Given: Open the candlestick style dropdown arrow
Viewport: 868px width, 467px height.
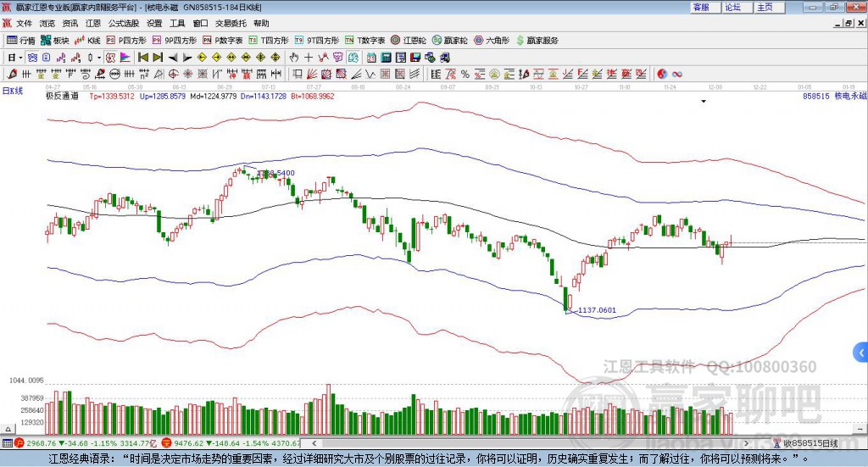Looking at the screenshot, I should tap(99, 58).
